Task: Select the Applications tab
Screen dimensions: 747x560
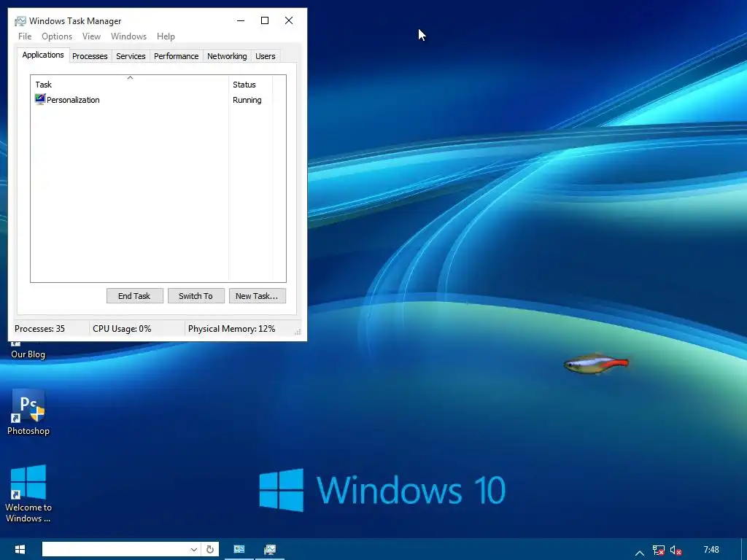Action: click(x=43, y=55)
